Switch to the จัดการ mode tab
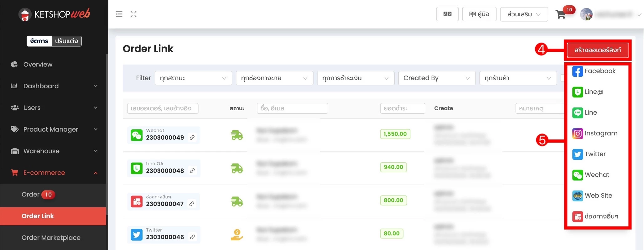This screenshot has width=644, height=250. [39, 41]
